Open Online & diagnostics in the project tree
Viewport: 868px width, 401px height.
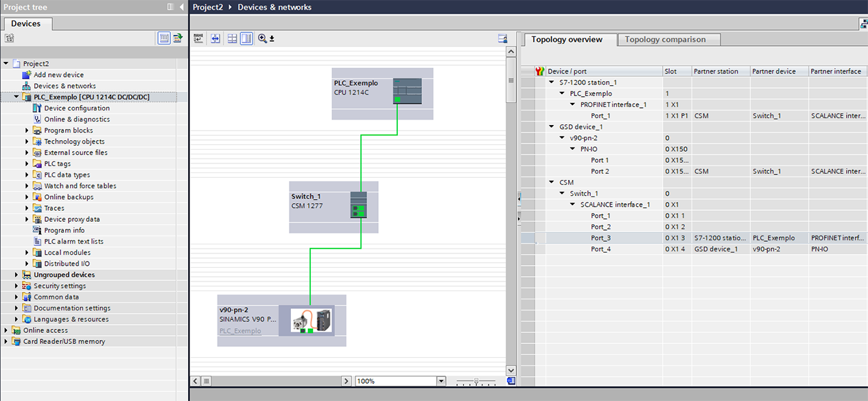tap(77, 119)
